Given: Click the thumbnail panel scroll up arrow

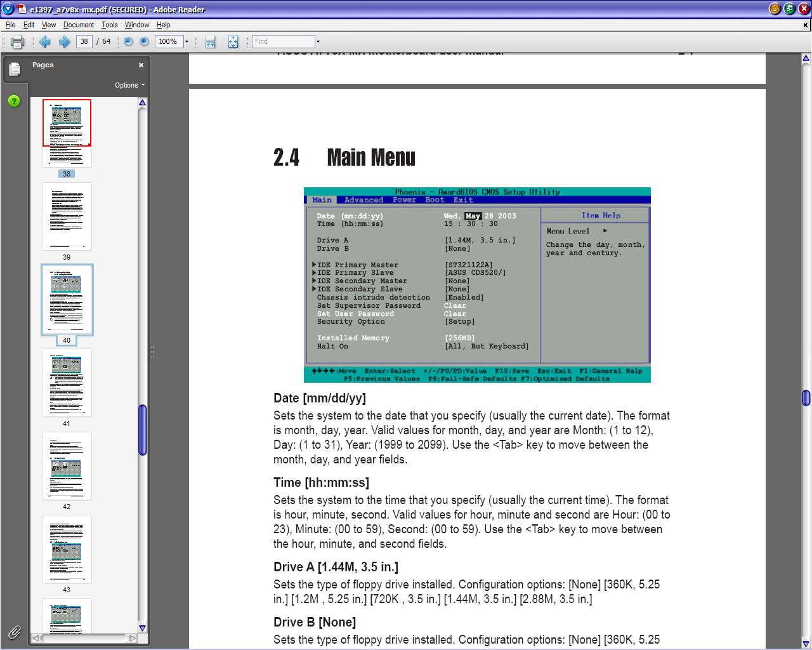Looking at the screenshot, I should point(142,103).
